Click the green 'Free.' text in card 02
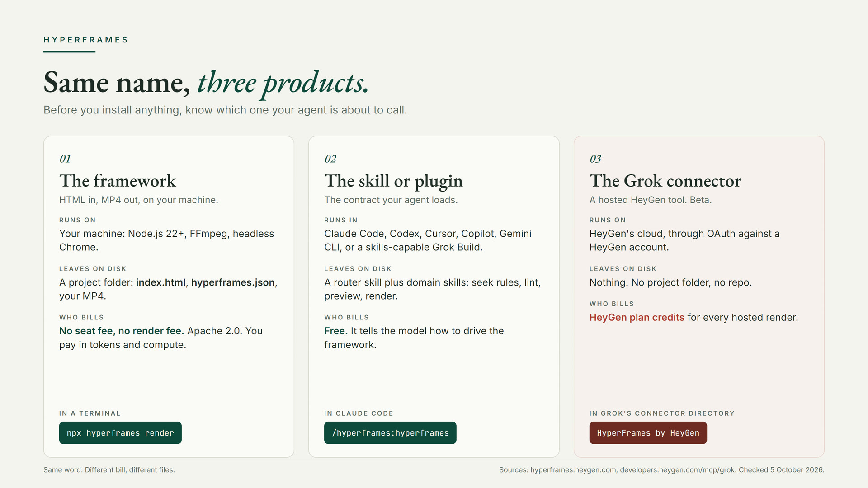Viewport: 868px width, 488px height. pyautogui.click(x=336, y=331)
